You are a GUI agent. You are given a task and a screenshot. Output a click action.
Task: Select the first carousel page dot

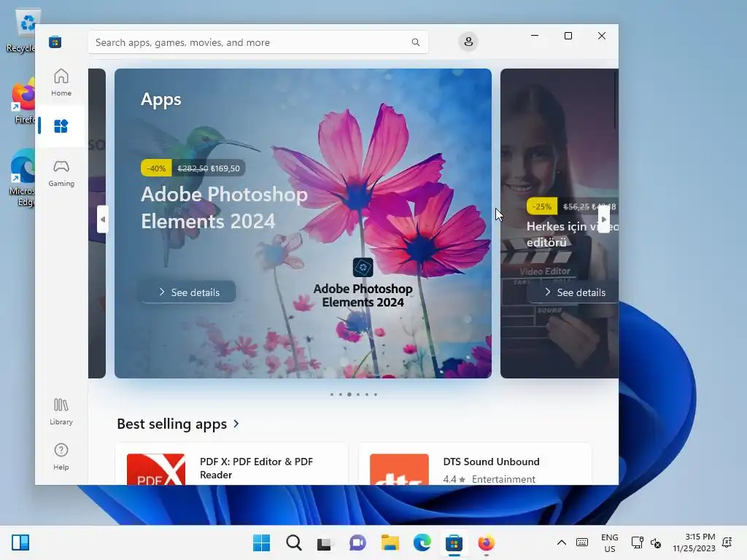click(x=332, y=394)
